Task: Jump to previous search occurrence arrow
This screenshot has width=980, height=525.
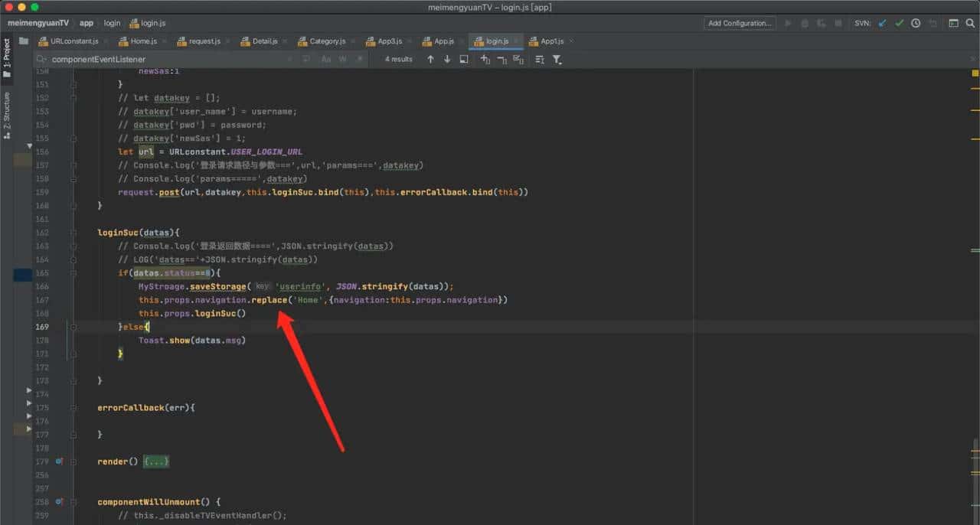Action: coord(430,59)
